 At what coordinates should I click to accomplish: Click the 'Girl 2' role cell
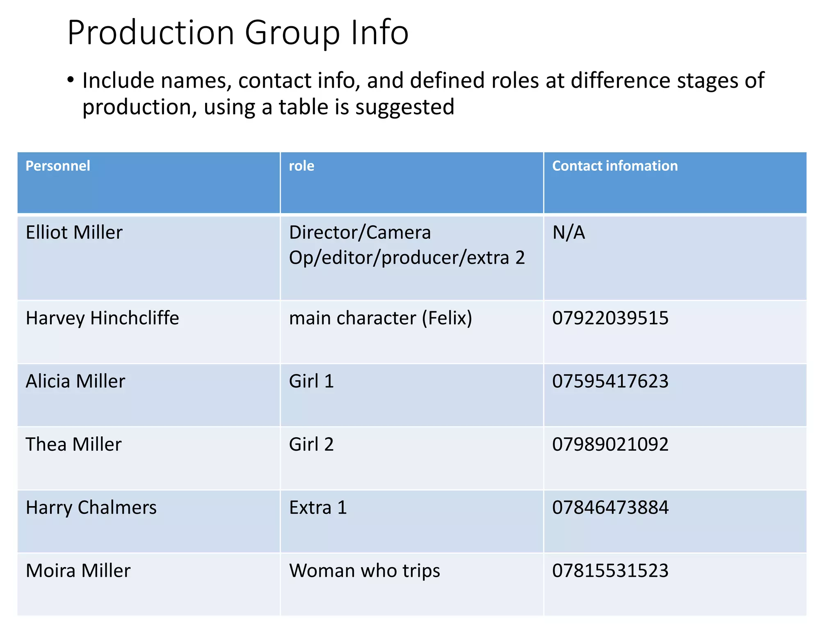(412, 458)
